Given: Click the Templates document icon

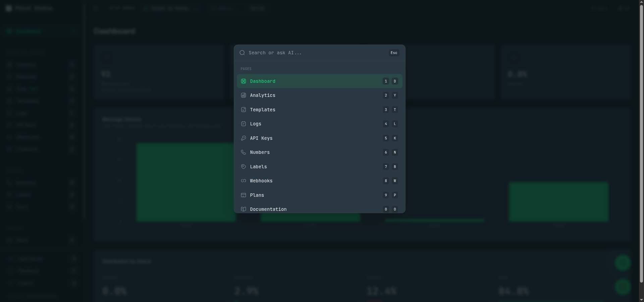Looking at the screenshot, I should click(244, 110).
